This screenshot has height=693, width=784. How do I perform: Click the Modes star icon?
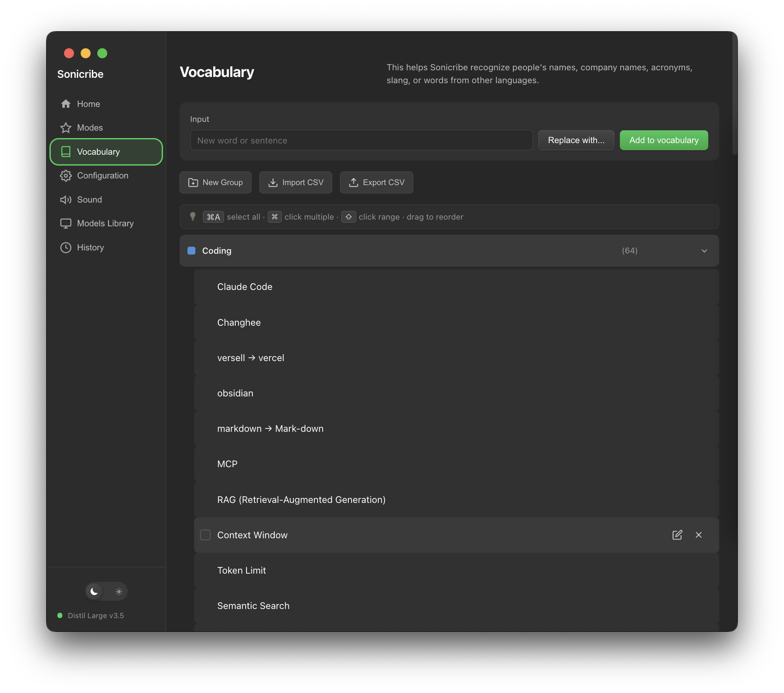click(66, 128)
